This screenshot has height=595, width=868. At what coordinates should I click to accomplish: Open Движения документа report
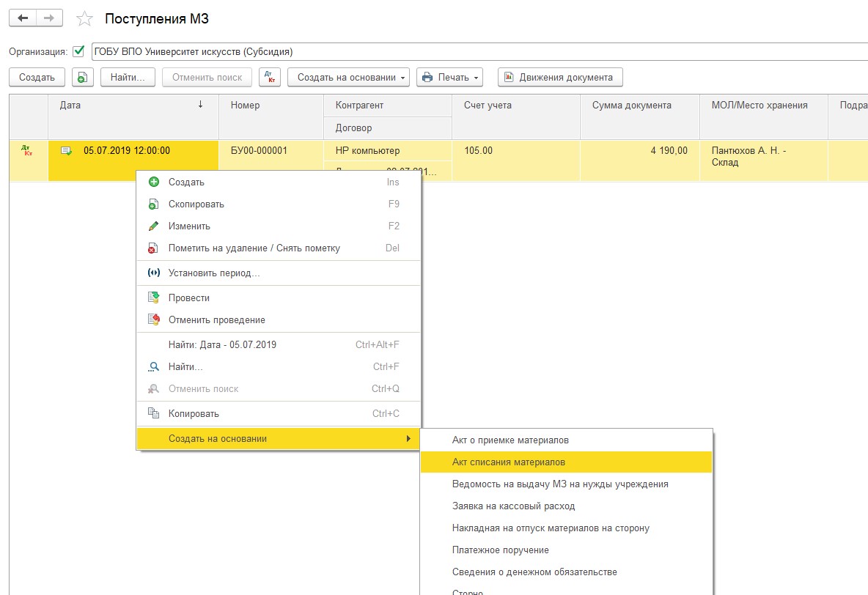pos(559,77)
